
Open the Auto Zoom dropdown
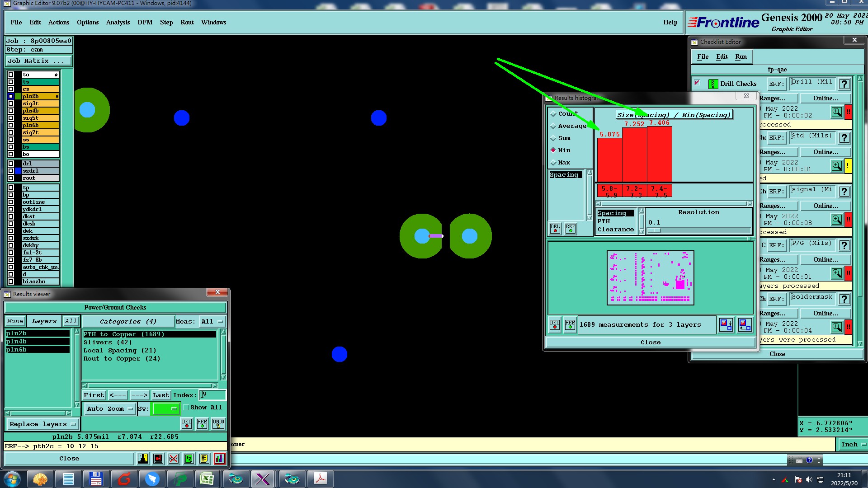click(109, 409)
